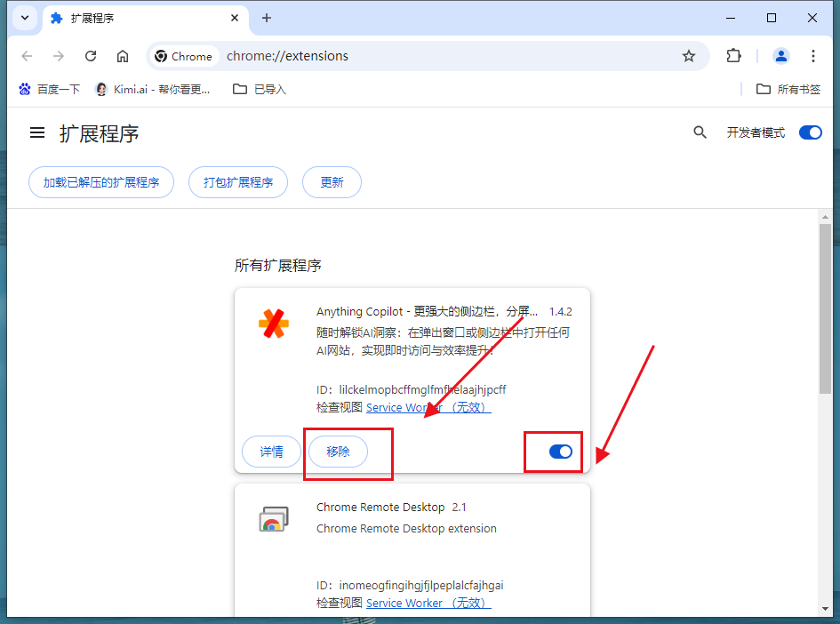840x624 pixels.
Task: Open the 百度一下 bookmark
Action: pyautogui.click(x=49, y=90)
